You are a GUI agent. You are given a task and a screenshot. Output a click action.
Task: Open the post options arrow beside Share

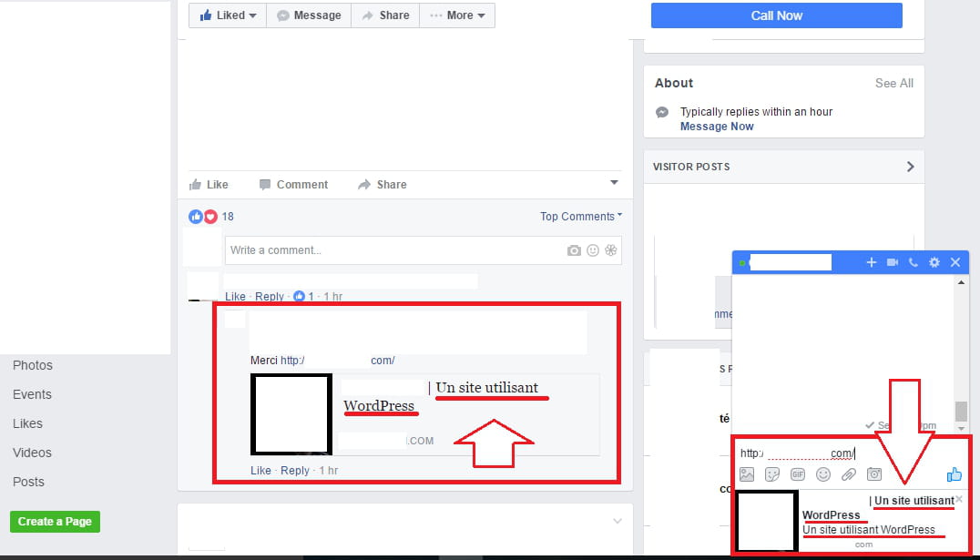615,182
